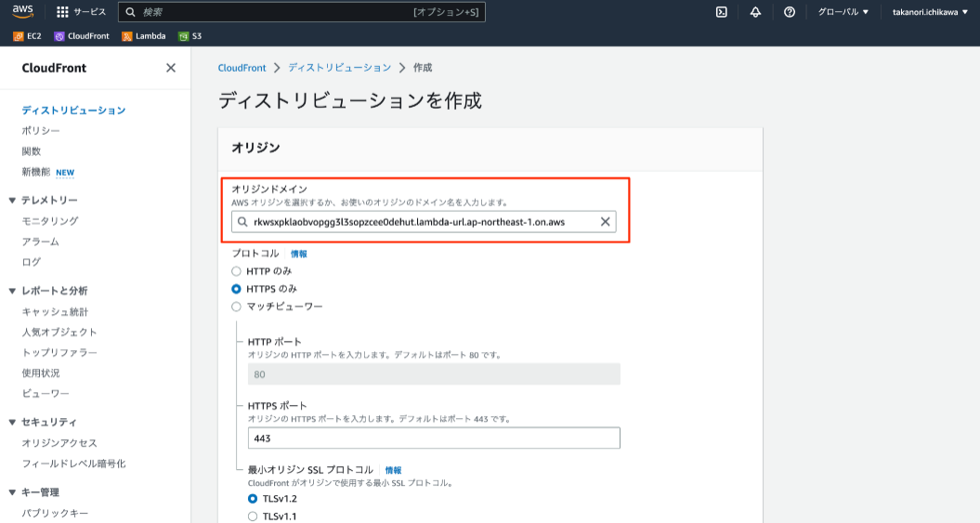Image resolution: width=980 pixels, height=523 pixels.
Task: Click the AWS logo home icon
Action: 23,12
